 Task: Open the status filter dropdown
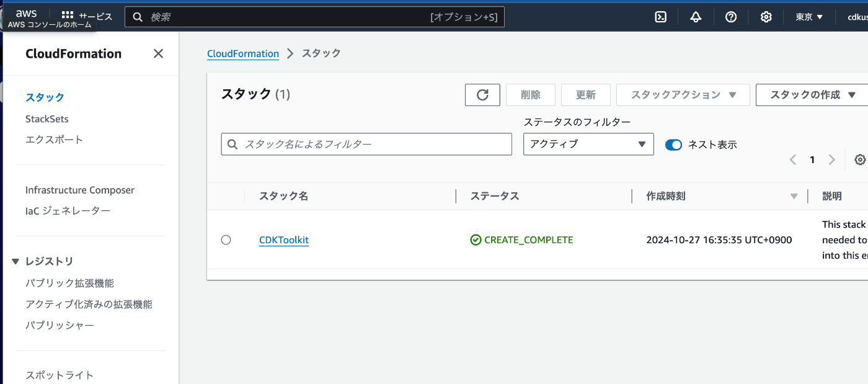click(x=588, y=144)
